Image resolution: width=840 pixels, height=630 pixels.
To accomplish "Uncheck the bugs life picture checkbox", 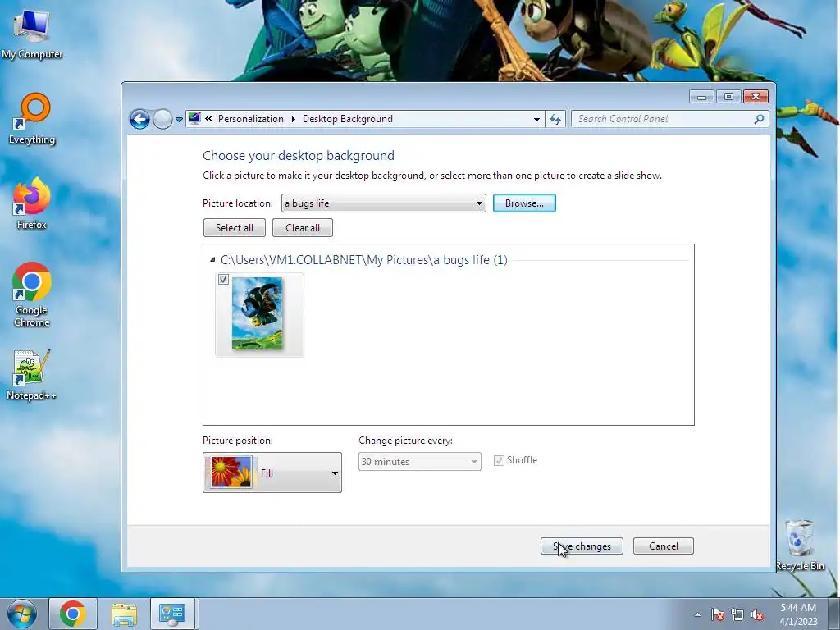I will [x=223, y=279].
